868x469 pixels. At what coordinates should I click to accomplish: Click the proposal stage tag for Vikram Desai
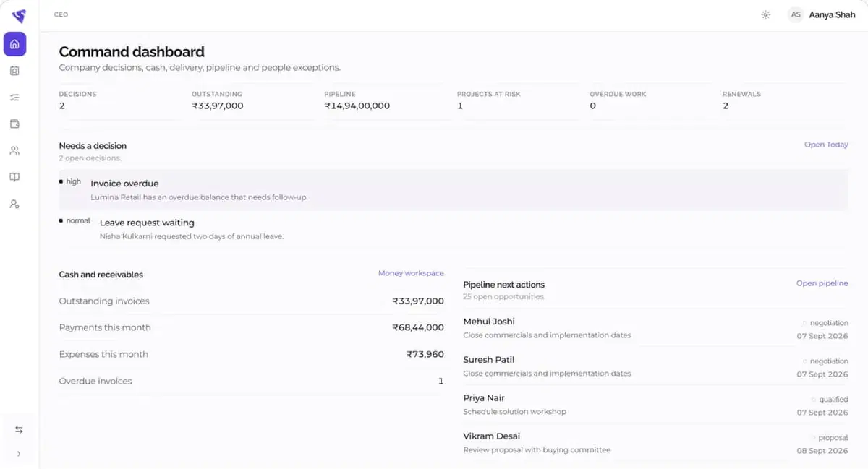tap(833, 437)
